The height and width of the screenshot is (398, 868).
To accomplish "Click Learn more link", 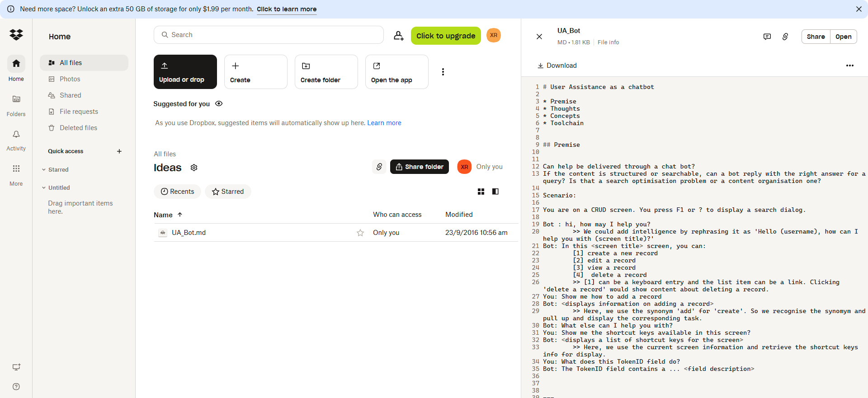I will pyautogui.click(x=384, y=123).
